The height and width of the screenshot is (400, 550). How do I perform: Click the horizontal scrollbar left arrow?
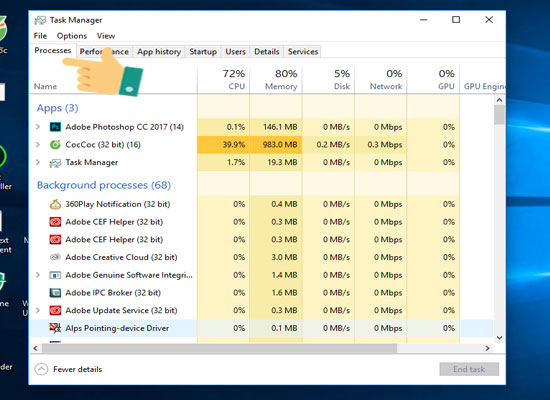pyautogui.click(x=35, y=348)
